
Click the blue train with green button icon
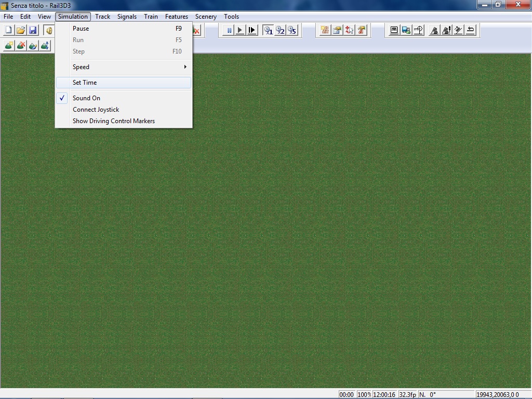tap(406, 30)
